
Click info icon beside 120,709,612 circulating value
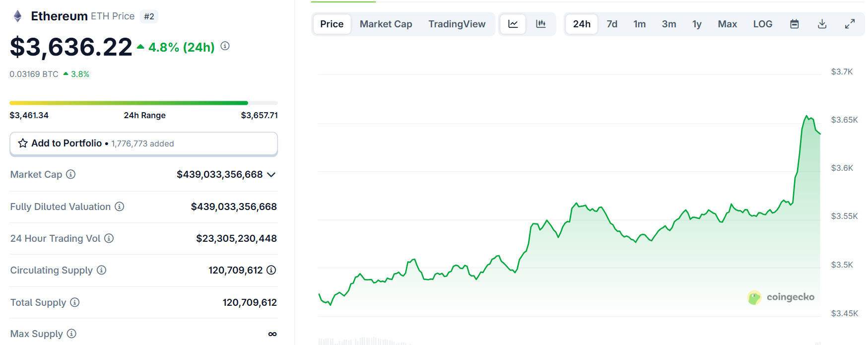(x=271, y=270)
